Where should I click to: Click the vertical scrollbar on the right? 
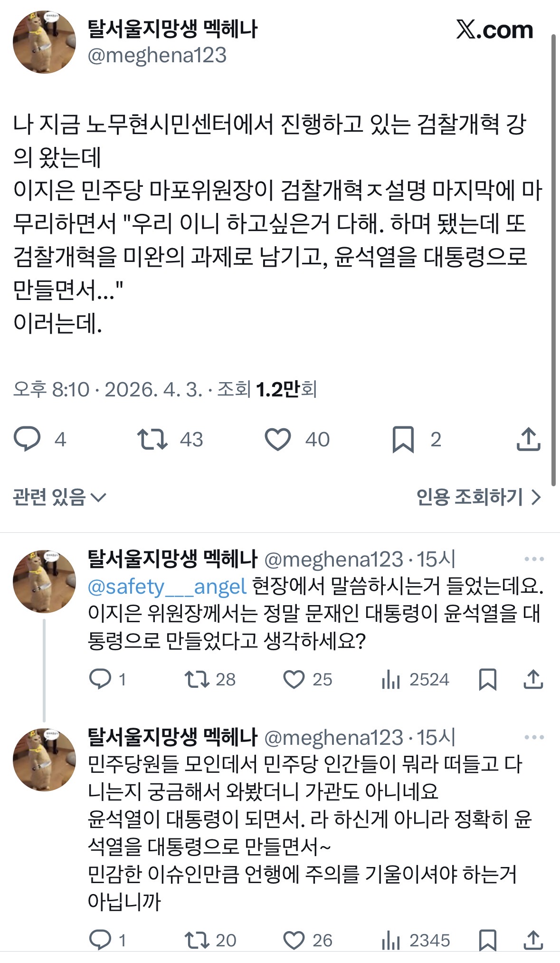coord(553,257)
